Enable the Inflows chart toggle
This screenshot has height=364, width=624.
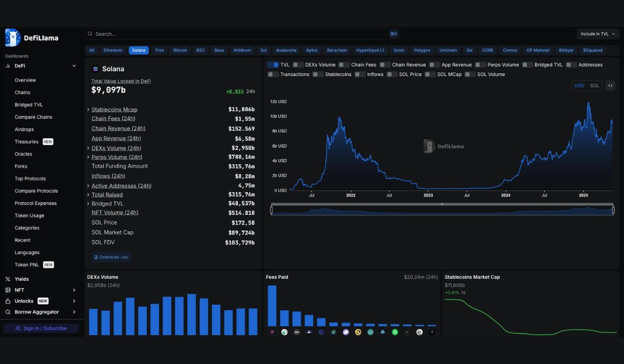(x=360, y=74)
